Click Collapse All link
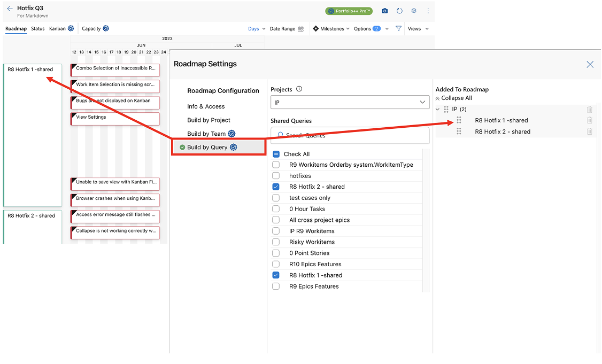Image resolution: width=602 pixels, height=364 pixels. [x=453, y=98]
